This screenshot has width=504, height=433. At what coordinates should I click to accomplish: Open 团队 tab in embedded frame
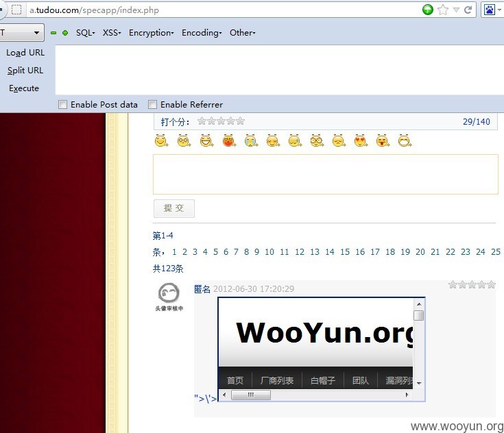[x=360, y=381]
